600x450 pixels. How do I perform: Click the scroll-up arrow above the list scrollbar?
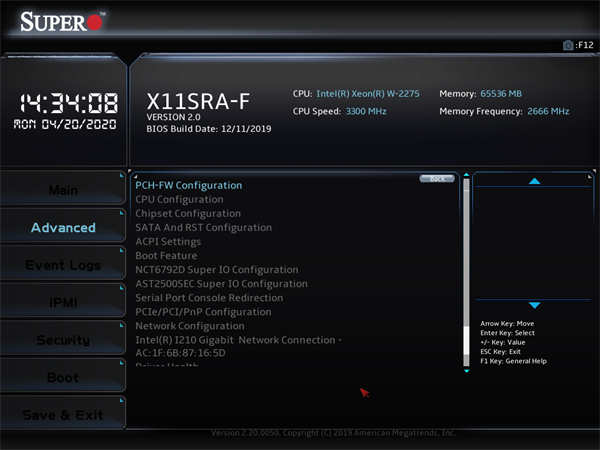466,175
